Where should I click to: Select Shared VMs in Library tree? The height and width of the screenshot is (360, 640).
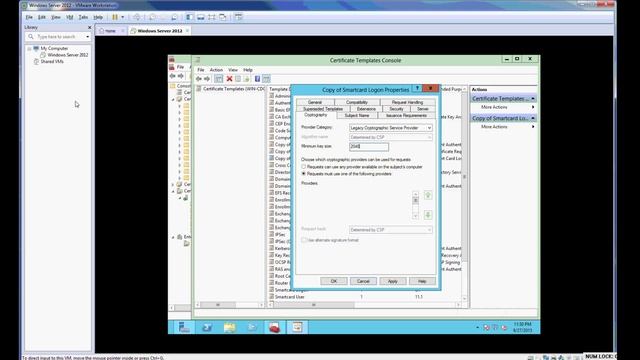[52, 62]
